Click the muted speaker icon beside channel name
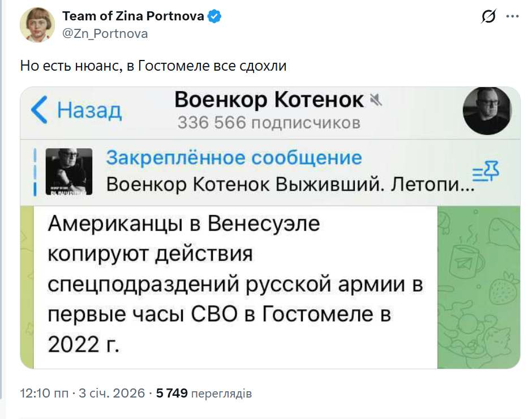This screenshot has height=419, width=532. click(x=376, y=101)
